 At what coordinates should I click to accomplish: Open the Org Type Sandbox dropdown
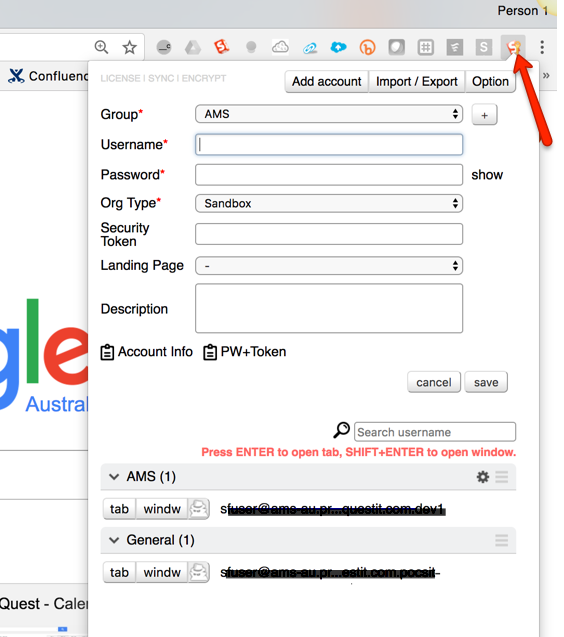[x=329, y=203]
